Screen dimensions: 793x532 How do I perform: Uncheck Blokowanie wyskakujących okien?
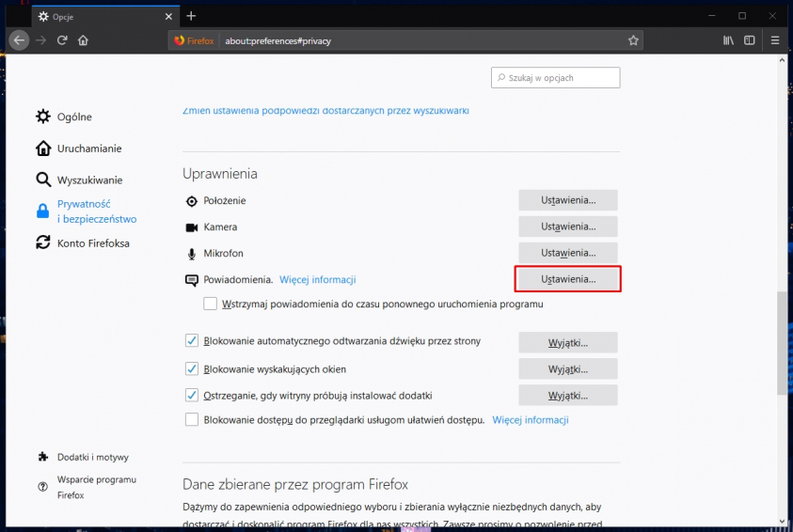pyautogui.click(x=192, y=368)
